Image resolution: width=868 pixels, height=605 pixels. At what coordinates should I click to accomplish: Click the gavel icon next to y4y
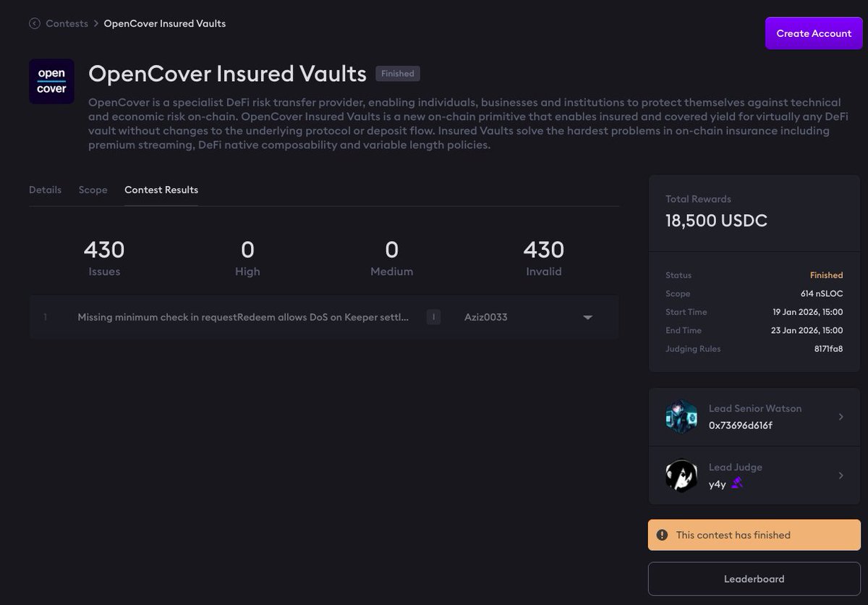coord(736,483)
